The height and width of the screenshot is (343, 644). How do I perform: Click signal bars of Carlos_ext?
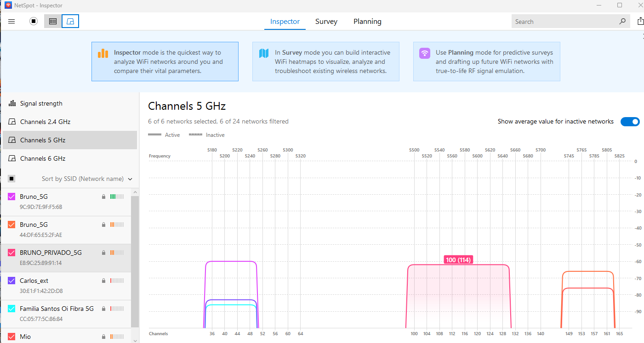point(117,281)
